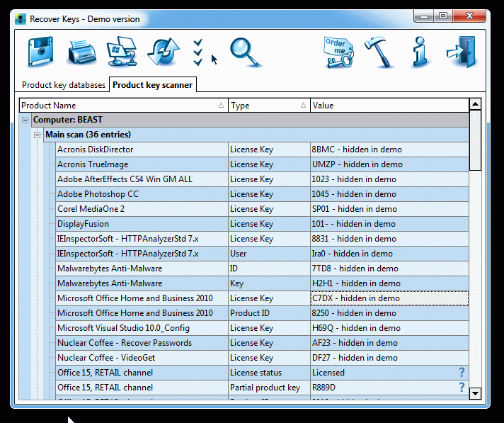Select the Product key scanner tab
The height and width of the screenshot is (423, 504).
[x=153, y=85]
